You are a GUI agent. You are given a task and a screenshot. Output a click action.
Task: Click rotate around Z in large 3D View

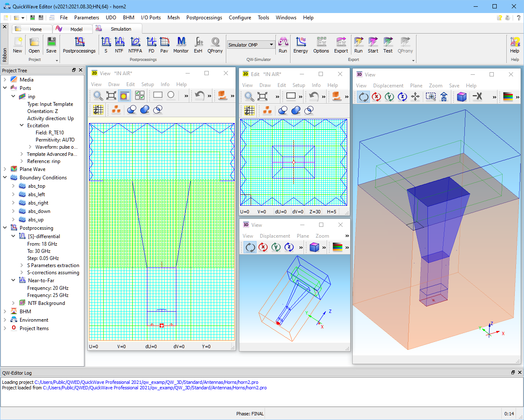click(x=403, y=97)
